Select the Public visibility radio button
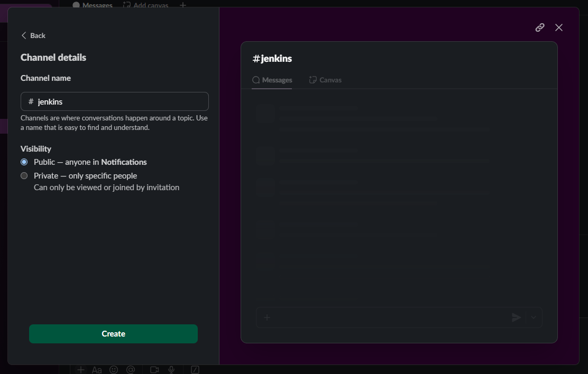 pyautogui.click(x=24, y=162)
